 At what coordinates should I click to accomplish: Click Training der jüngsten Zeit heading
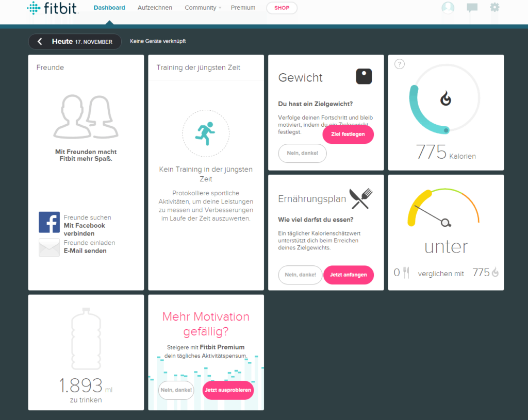pos(199,68)
